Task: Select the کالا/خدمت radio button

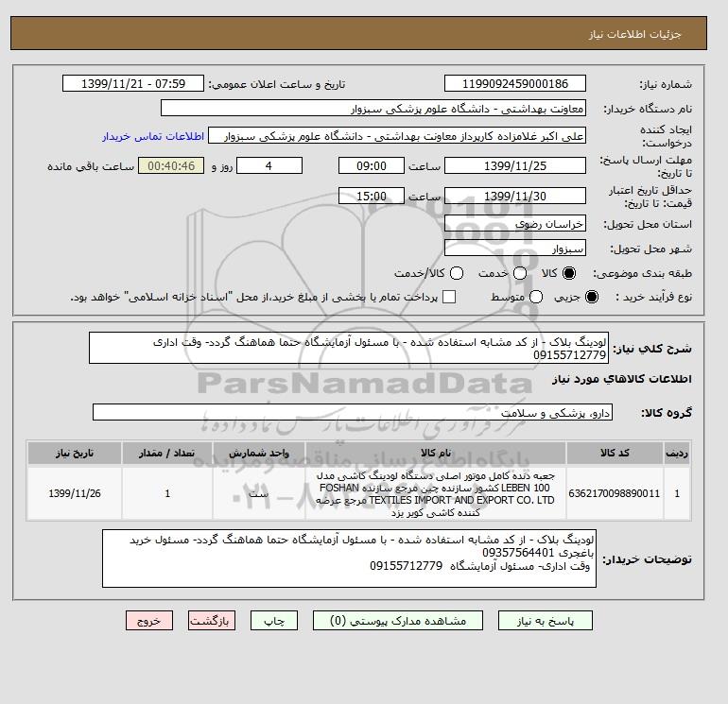Action: coord(457,273)
